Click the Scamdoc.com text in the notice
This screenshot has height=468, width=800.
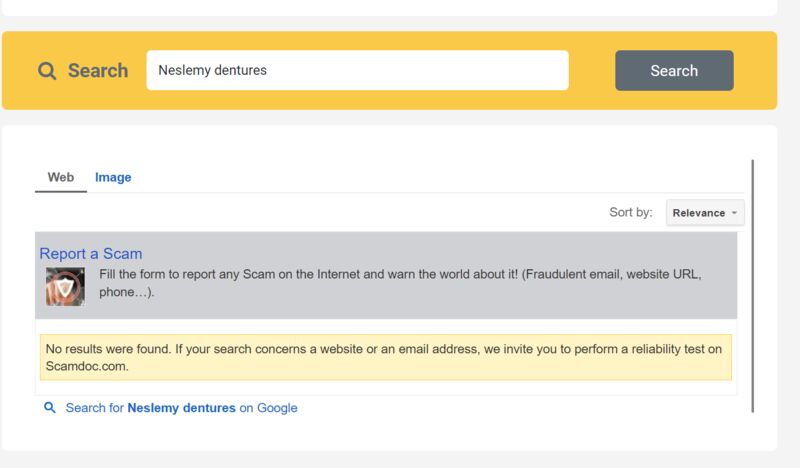[87, 366]
